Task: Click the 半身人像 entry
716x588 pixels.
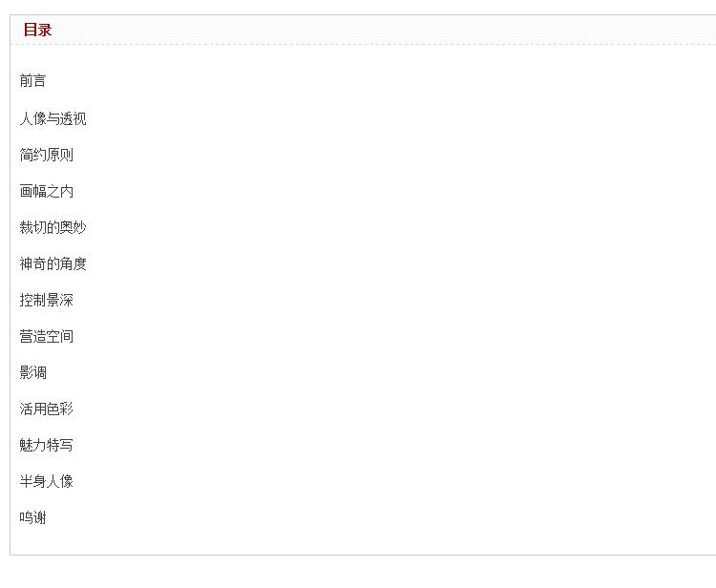Action: 46,481
